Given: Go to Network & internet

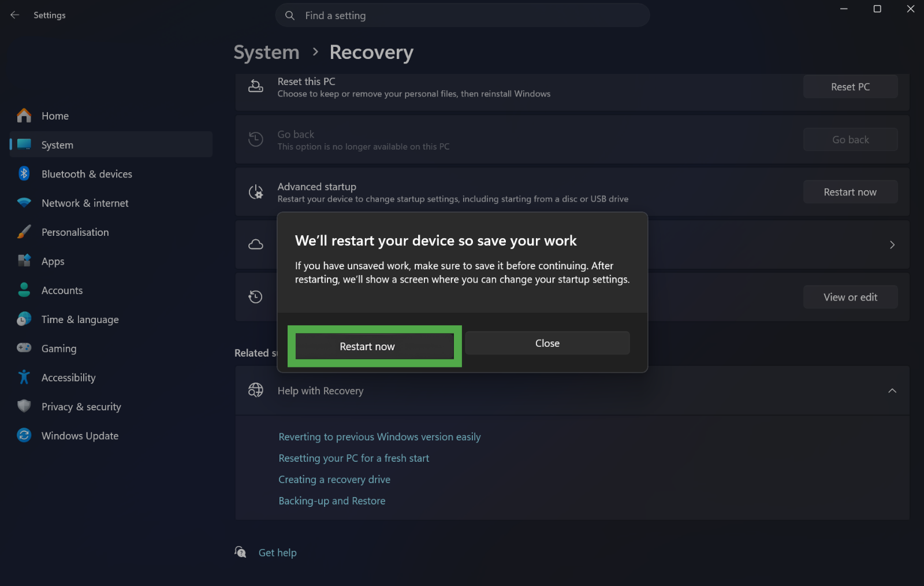Looking at the screenshot, I should (x=111, y=203).
